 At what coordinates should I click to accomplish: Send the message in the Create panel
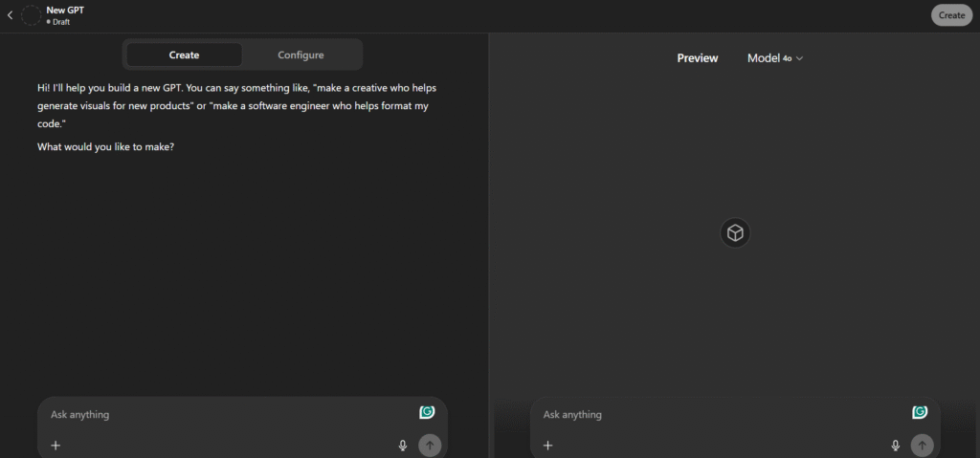coord(430,446)
